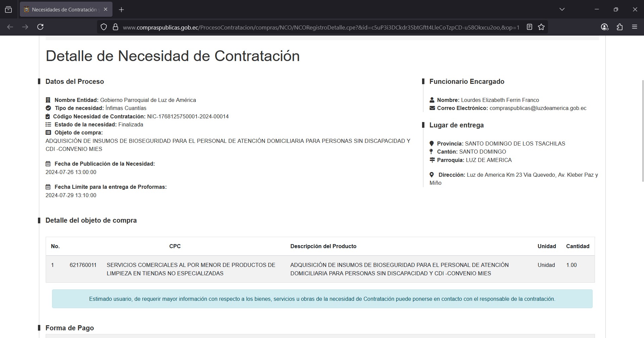Click the Funcionario Encargado heading
The width and height of the screenshot is (644, 338).
click(x=467, y=81)
